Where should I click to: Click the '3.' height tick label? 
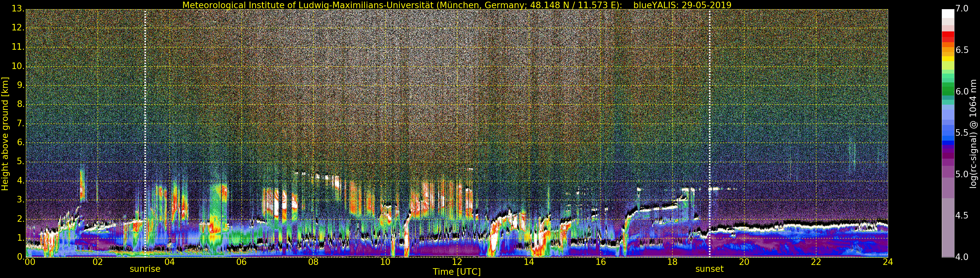coord(21,200)
